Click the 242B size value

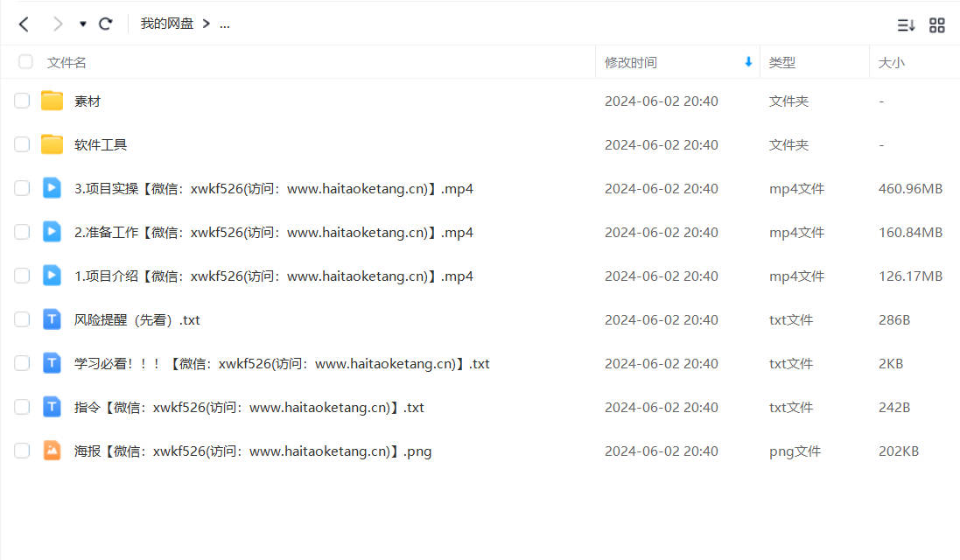point(893,408)
